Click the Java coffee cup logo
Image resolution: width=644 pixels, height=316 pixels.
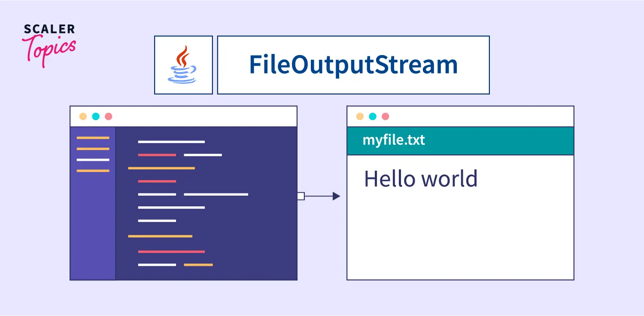183,65
